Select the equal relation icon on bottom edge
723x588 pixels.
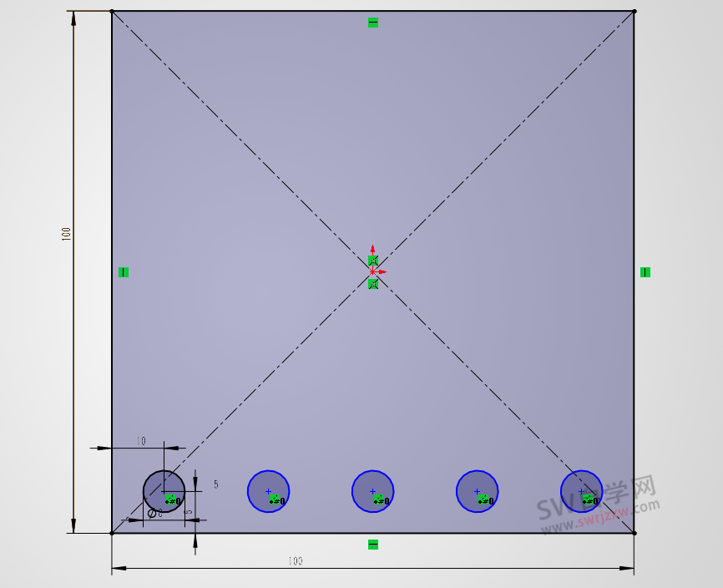(373, 543)
